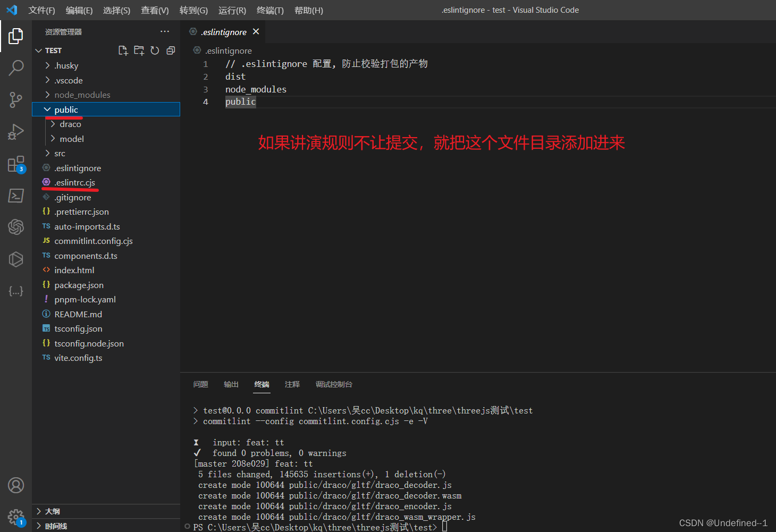Collapse all folders with the Explorer collapse icon
Screen dimensions: 776x532
point(171,50)
